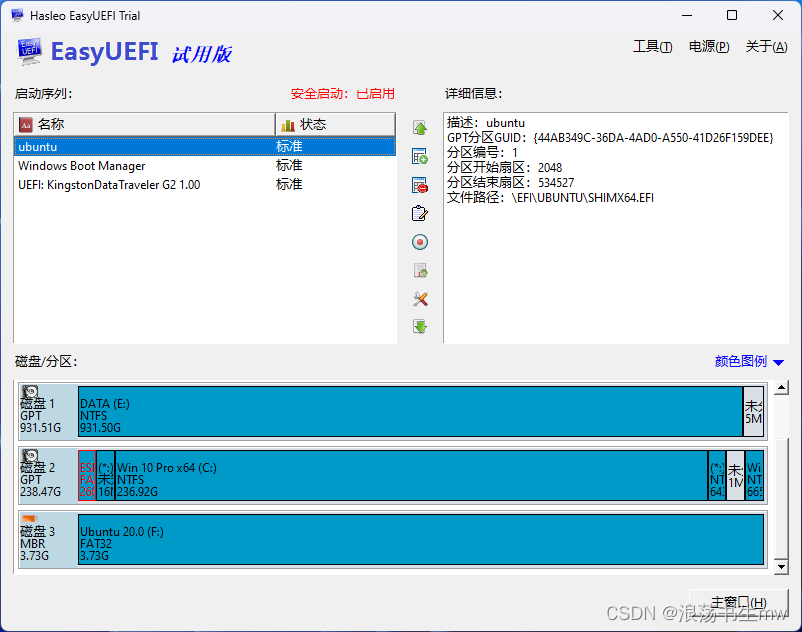Open the 电源(P) menu
802x632 pixels.
click(x=709, y=47)
